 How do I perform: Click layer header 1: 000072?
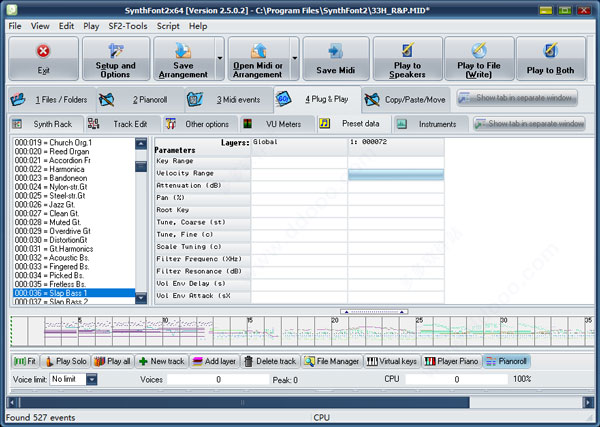tap(396, 147)
